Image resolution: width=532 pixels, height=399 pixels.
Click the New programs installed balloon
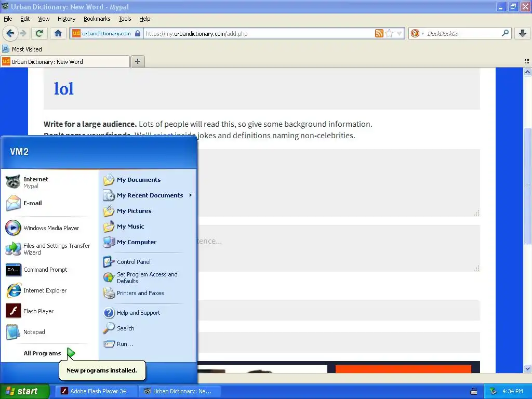(x=102, y=370)
